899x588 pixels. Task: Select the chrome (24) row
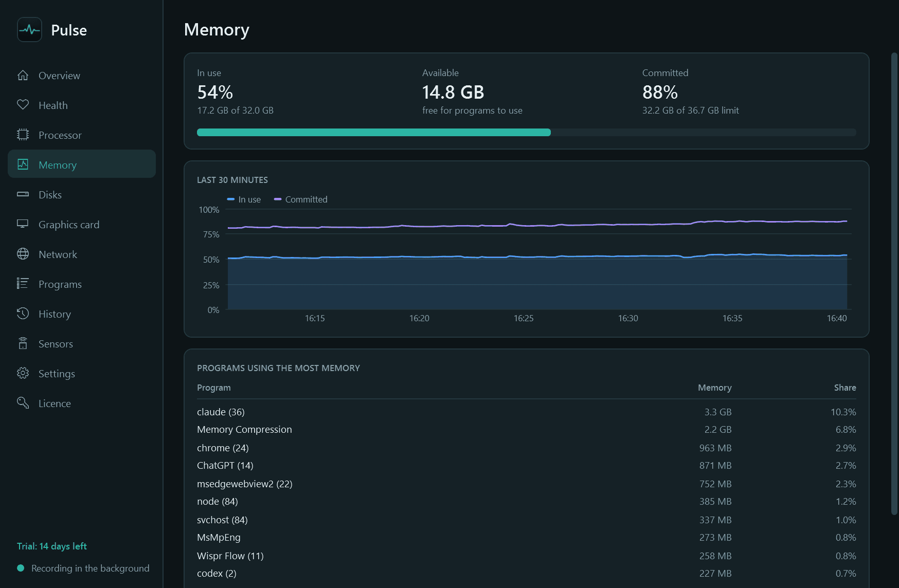pyautogui.click(x=527, y=448)
